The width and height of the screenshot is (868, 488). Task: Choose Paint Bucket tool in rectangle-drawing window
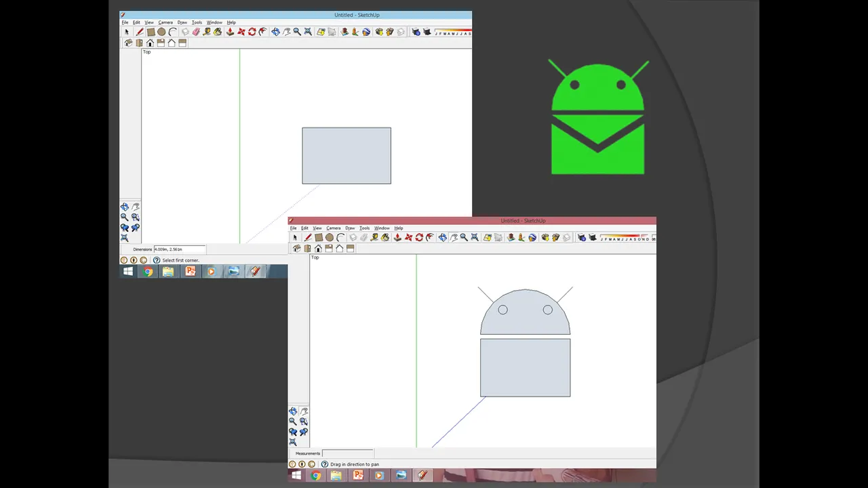coord(218,32)
